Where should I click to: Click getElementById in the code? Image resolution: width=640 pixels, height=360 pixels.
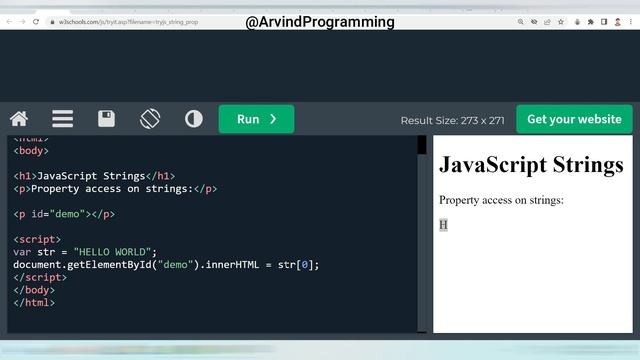click(x=109, y=264)
